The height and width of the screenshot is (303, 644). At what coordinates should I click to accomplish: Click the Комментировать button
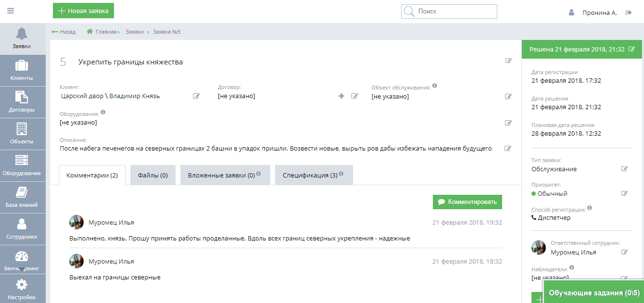coord(467,202)
